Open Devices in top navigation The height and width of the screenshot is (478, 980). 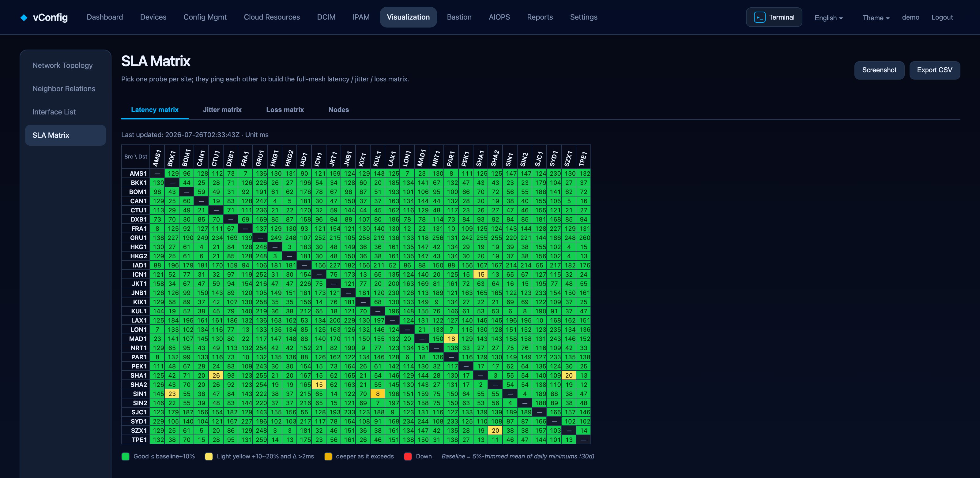coord(153,17)
